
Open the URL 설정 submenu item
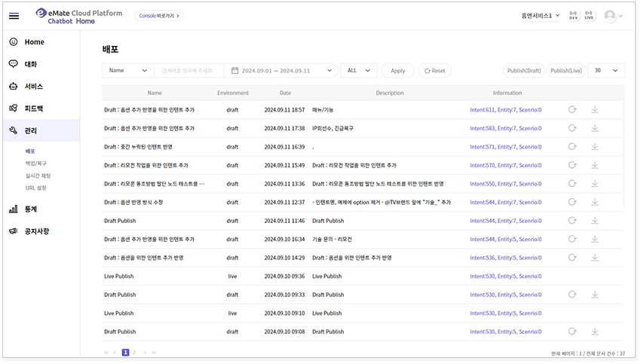click(x=35, y=188)
